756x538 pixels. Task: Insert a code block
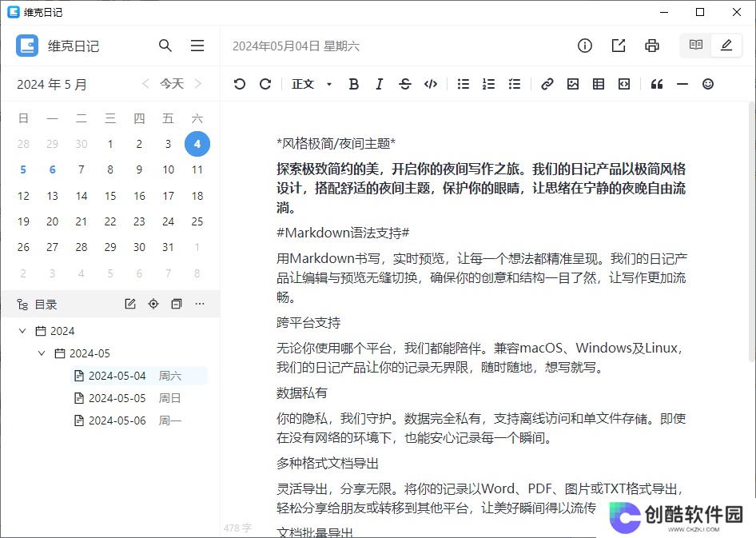click(624, 84)
